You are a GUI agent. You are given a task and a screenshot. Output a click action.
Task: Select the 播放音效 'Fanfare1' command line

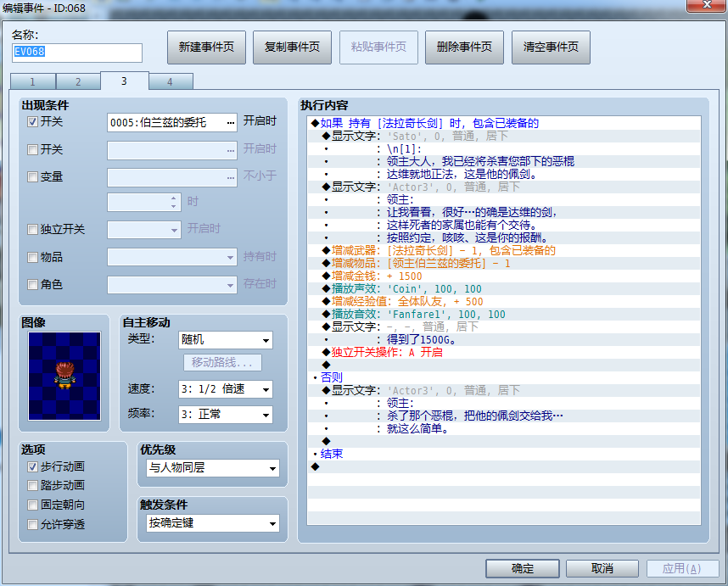pyautogui.click(x=504, y=315)
